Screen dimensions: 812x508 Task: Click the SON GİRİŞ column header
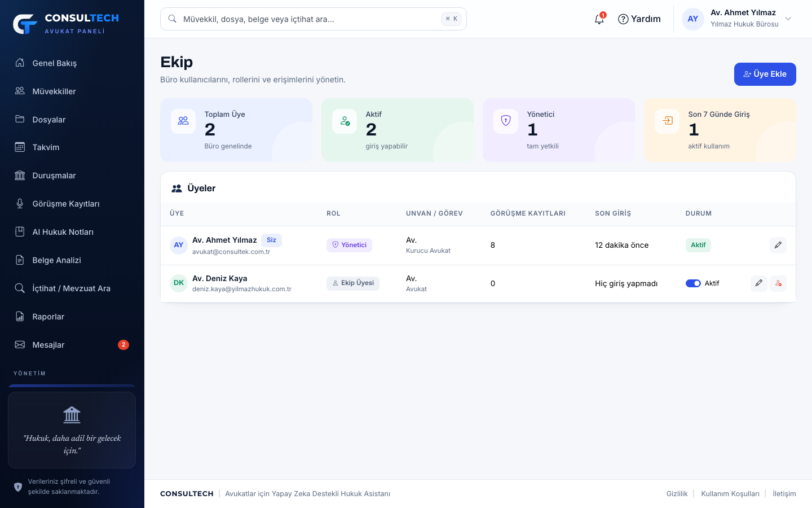tap(613, 213)
